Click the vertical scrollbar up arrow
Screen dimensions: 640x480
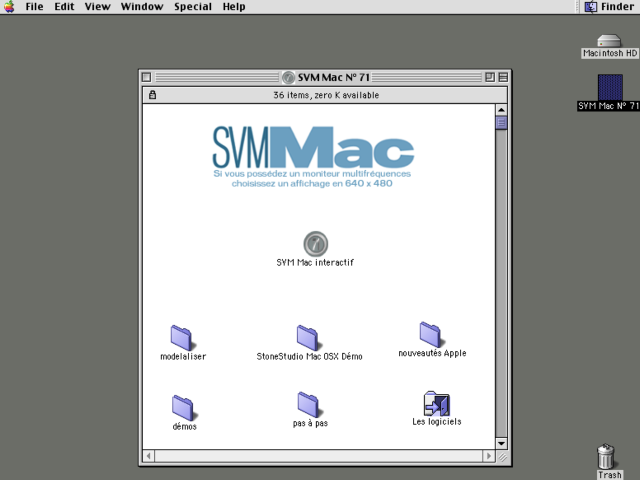[x=501, y=110]
